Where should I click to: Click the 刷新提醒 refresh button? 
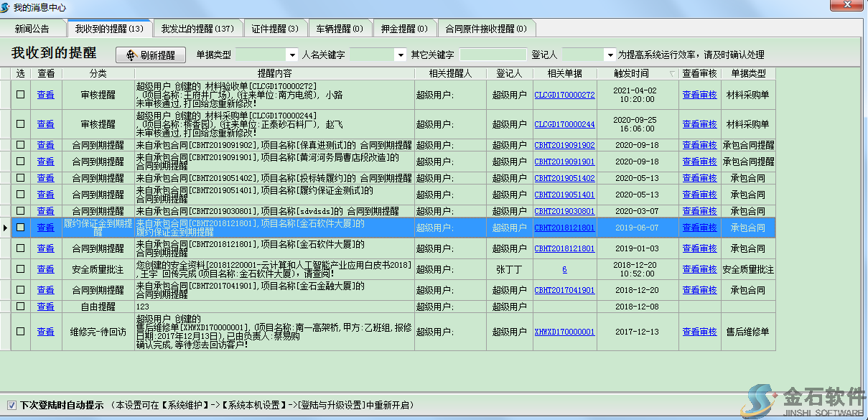[x=151, y=55]
